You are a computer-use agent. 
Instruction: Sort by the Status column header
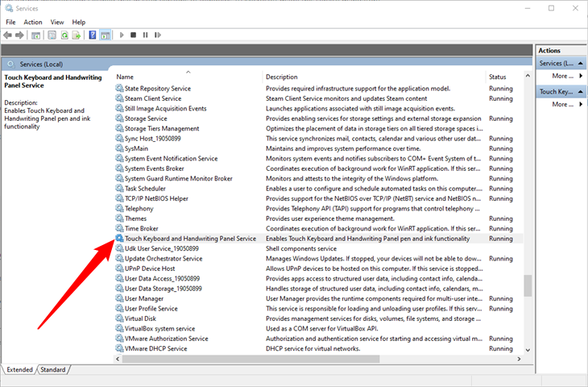click(x=498, y=77)
